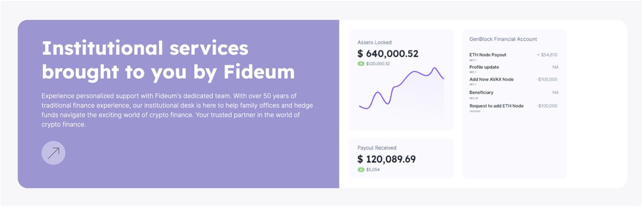Open the Add New AVAX Node entry
Viewport: 644px width, 208px height.
pos(513,81)
